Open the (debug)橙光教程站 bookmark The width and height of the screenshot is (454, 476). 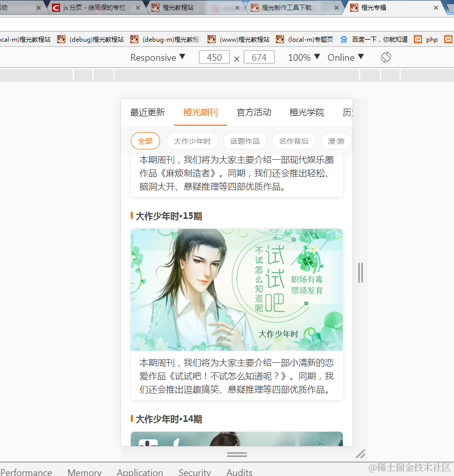(91, 40)
